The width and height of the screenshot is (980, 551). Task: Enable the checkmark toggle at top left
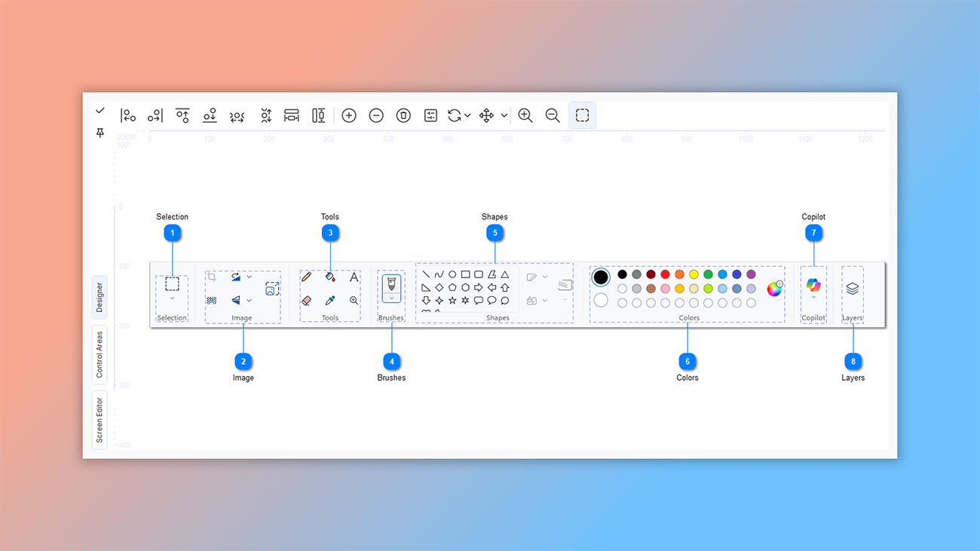[100, 109]
